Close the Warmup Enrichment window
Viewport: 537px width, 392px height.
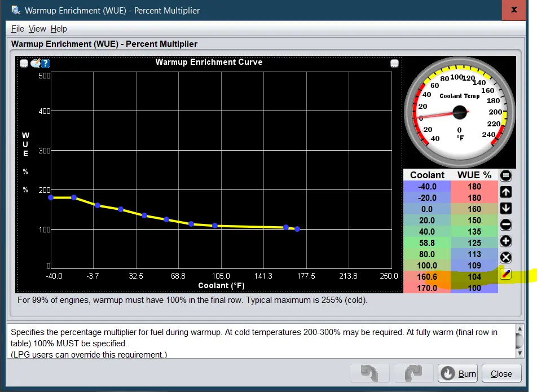point(514,10)
